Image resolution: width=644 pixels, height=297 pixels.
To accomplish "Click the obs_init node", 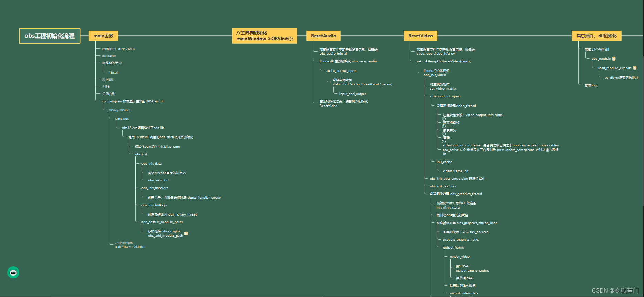I will pos(141,154).
